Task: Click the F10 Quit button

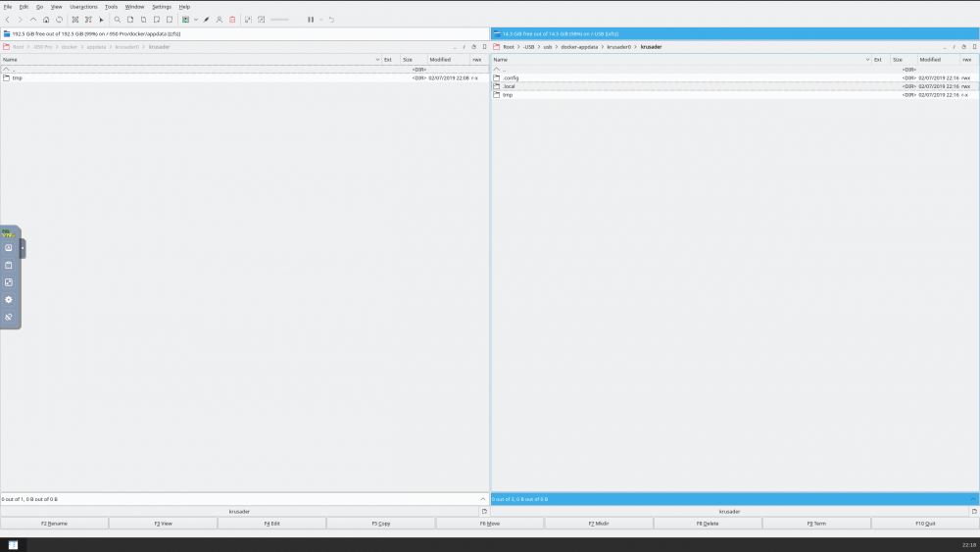Action: [x=925, y=524]
